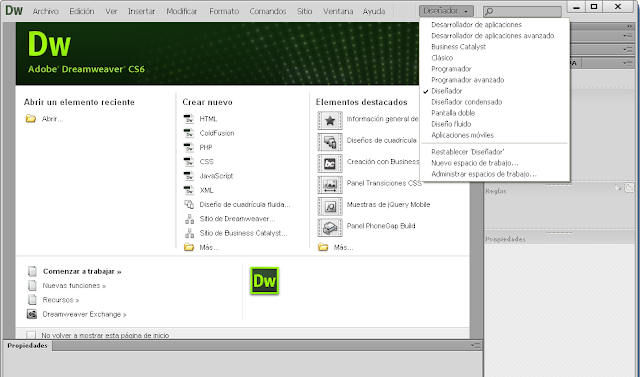Click the Más folder icon under Crear nuevo
The image size is (640, 377).
tap(189, 247)
